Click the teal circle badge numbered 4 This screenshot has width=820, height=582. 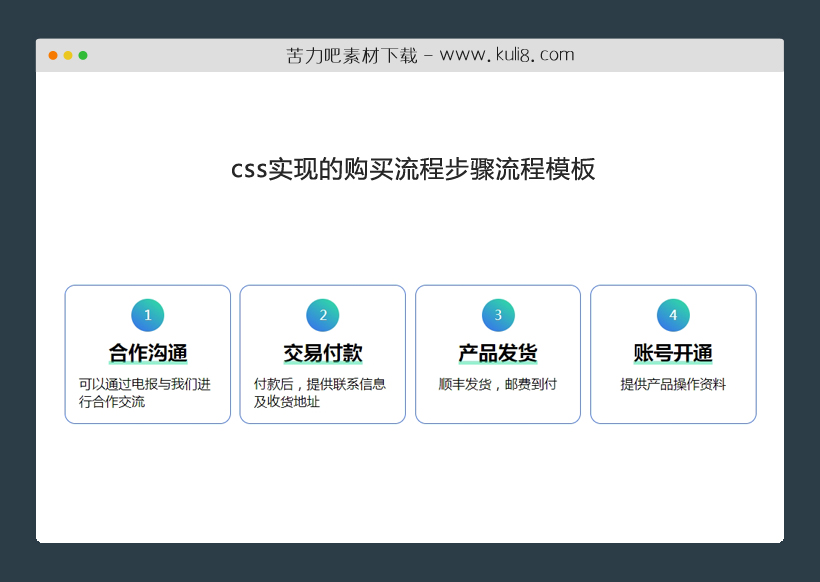tap(672, 314)
